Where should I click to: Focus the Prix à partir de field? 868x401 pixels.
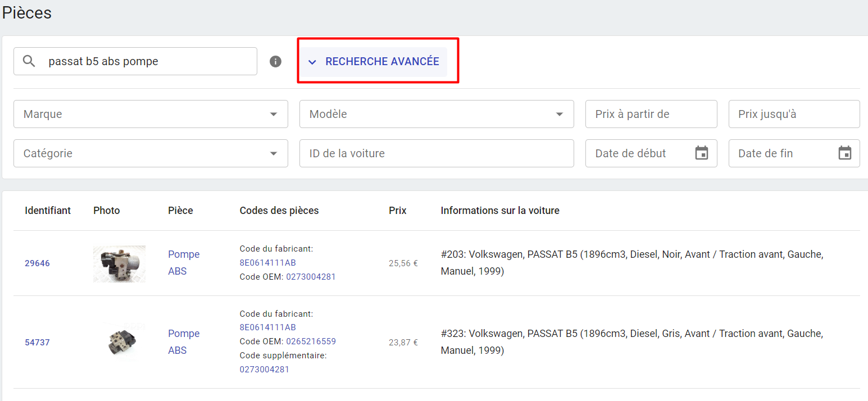651,114
